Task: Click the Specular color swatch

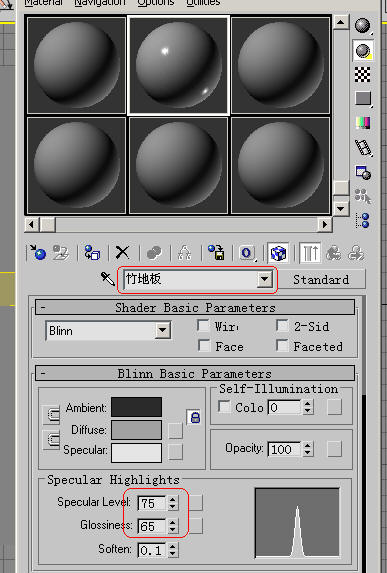Action: tap(136, 453)
